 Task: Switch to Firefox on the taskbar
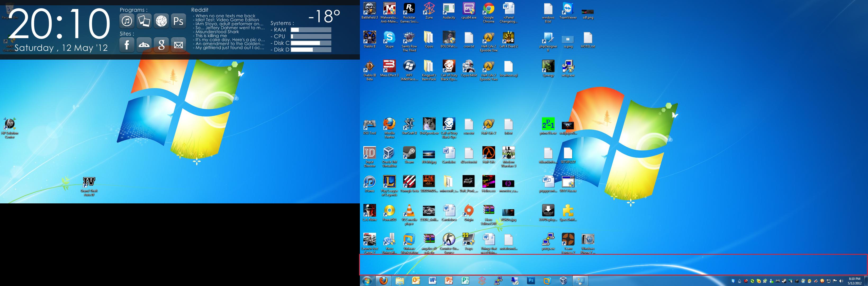383,281
